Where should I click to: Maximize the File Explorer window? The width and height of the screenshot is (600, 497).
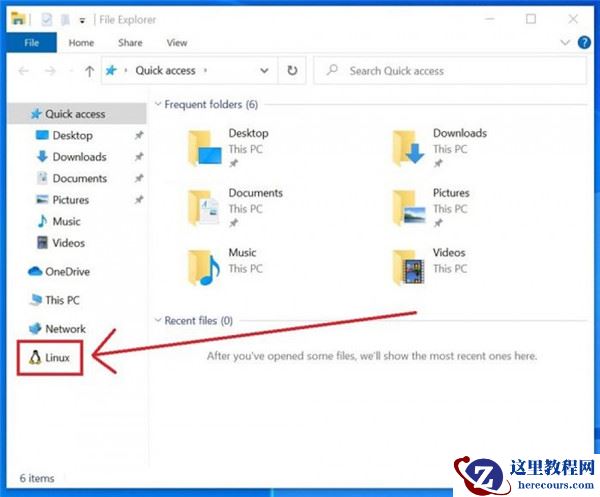pyautogui.click(x=531, y=19)
